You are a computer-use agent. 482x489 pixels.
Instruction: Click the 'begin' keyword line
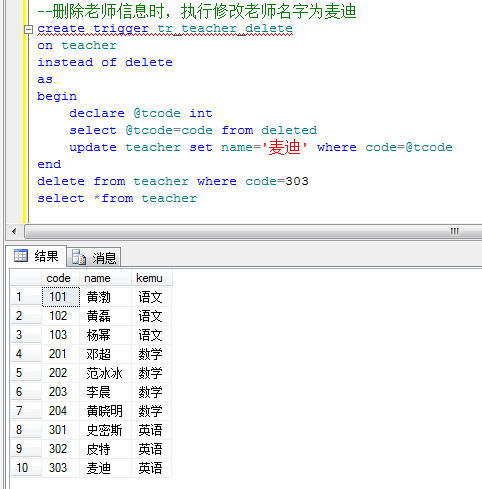(57, 97)
